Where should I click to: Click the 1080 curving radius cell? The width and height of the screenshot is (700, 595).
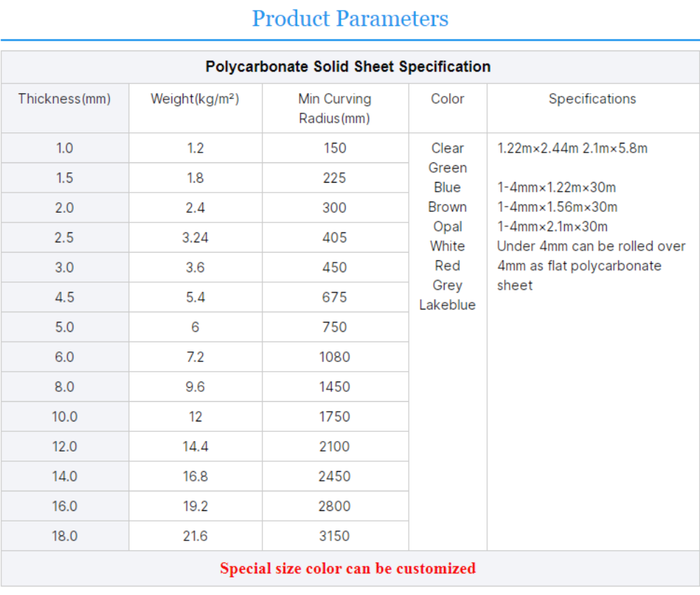335,357
